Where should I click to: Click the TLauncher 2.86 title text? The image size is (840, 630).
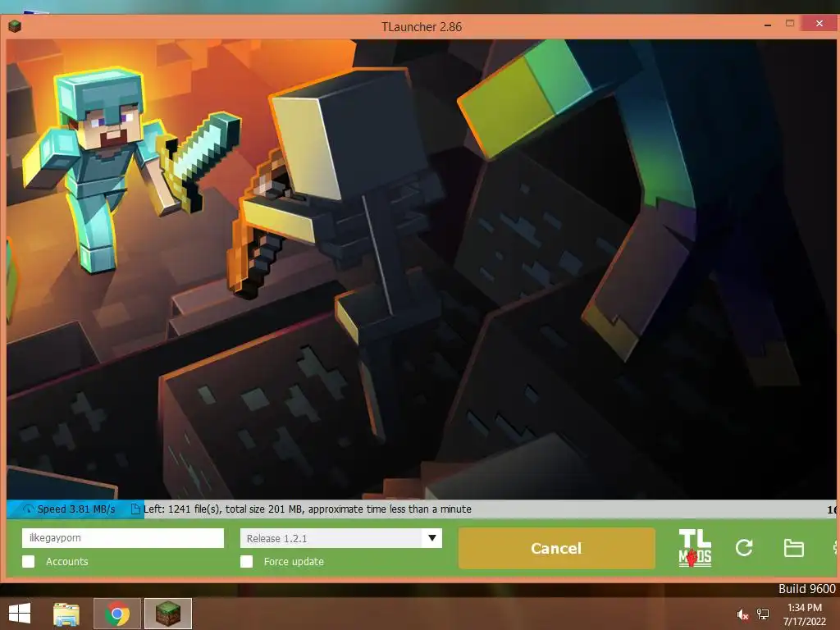(421, 27)
